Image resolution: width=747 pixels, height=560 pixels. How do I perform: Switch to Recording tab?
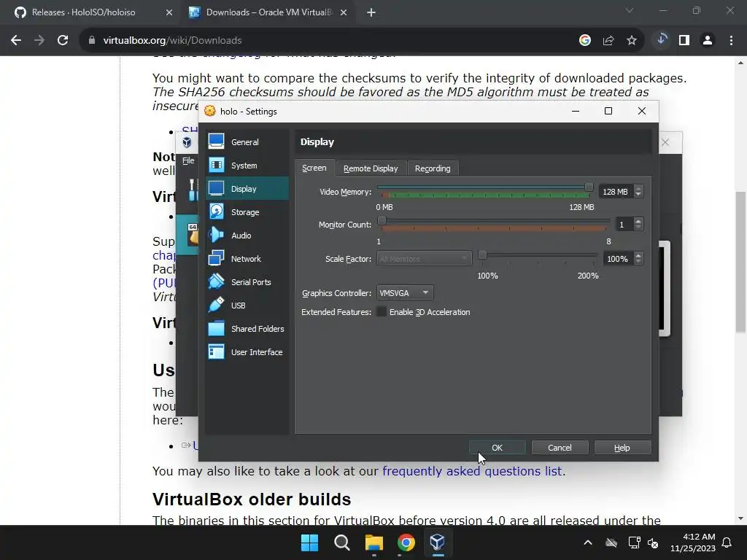(433, 168)
